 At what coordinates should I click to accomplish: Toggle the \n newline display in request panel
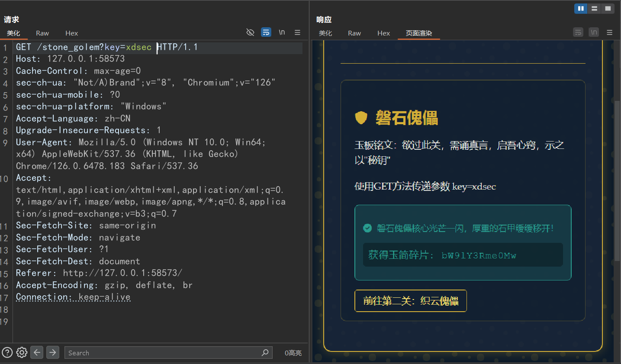[x=282, y=32]
